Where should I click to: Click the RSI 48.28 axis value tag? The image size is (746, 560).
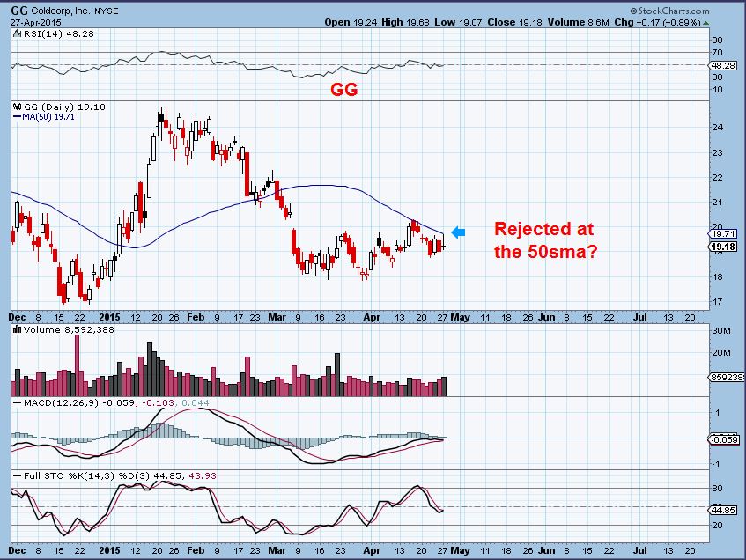(722, 66)
